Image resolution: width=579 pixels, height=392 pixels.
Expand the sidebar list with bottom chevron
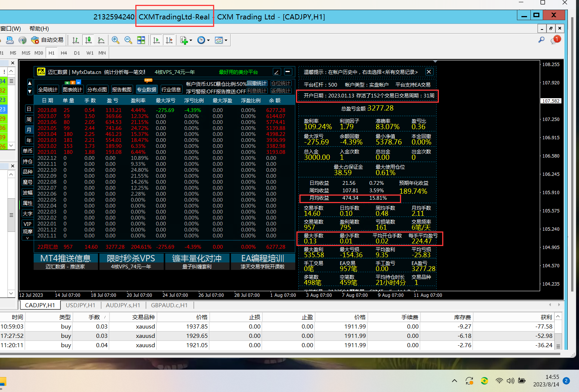[x=27, y=238]
